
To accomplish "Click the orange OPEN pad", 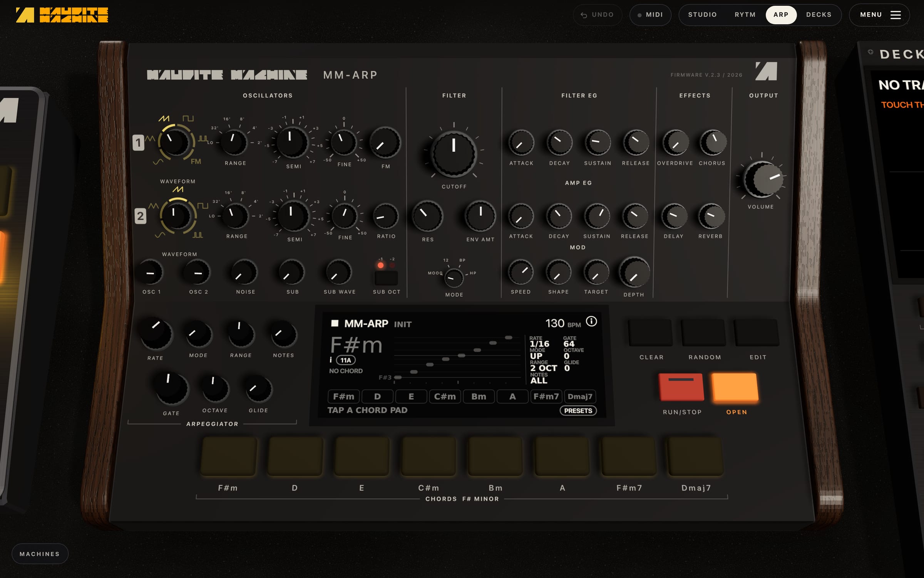I will click(x=735, y=387).
